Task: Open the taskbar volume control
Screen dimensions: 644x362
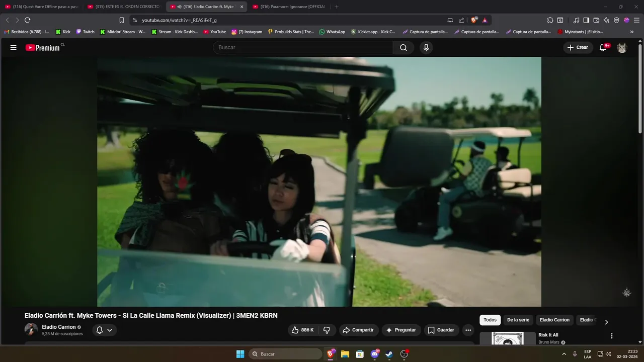Action: [x=608, y=354]
